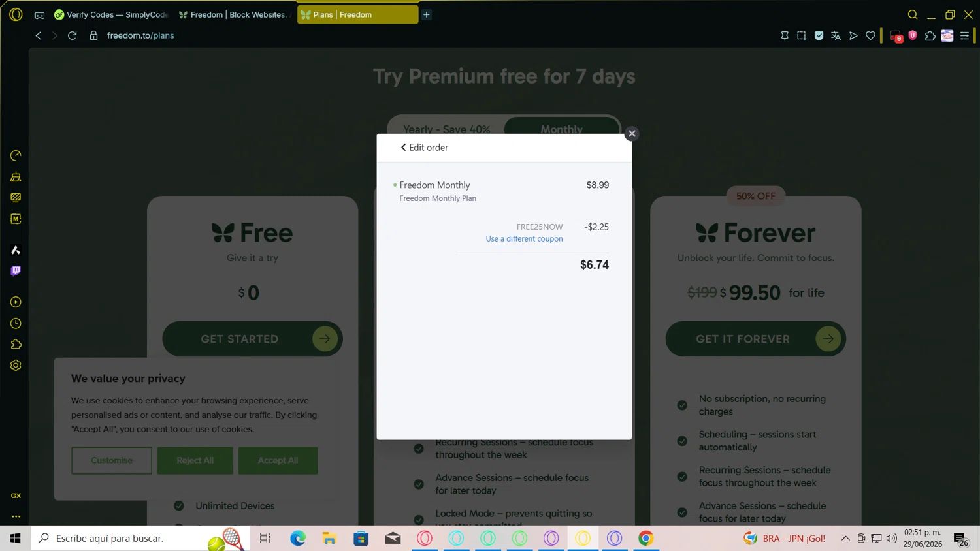Click the pin icon in the address bar
The image size is (980, 551).
785,36
